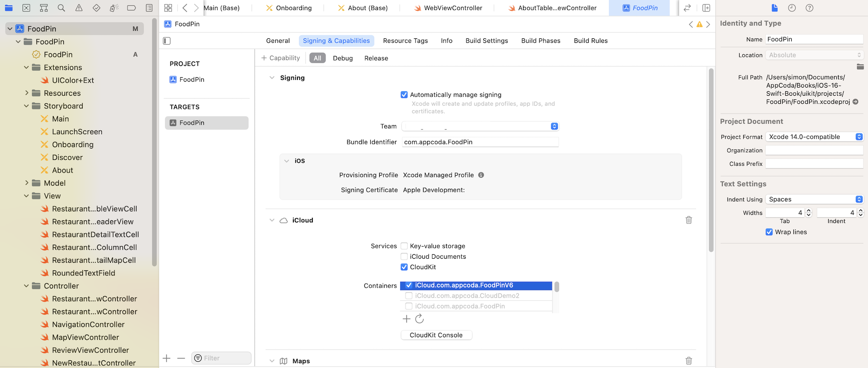Expand the Resources folder
868x368 pixels.
point(27,93)
